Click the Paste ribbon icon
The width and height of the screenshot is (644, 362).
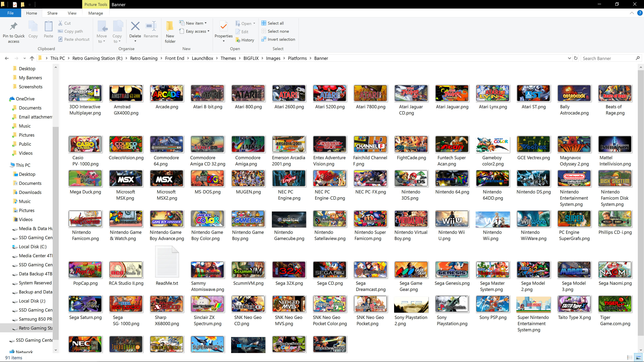[x=48, y=26]
